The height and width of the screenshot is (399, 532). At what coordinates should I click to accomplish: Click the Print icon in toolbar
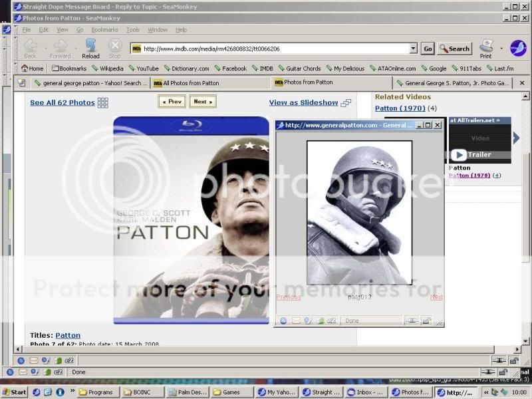486,47
